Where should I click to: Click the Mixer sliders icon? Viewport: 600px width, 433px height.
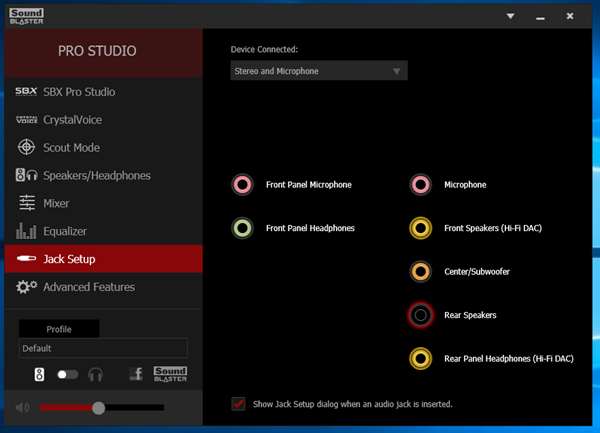tap(27, 203)
